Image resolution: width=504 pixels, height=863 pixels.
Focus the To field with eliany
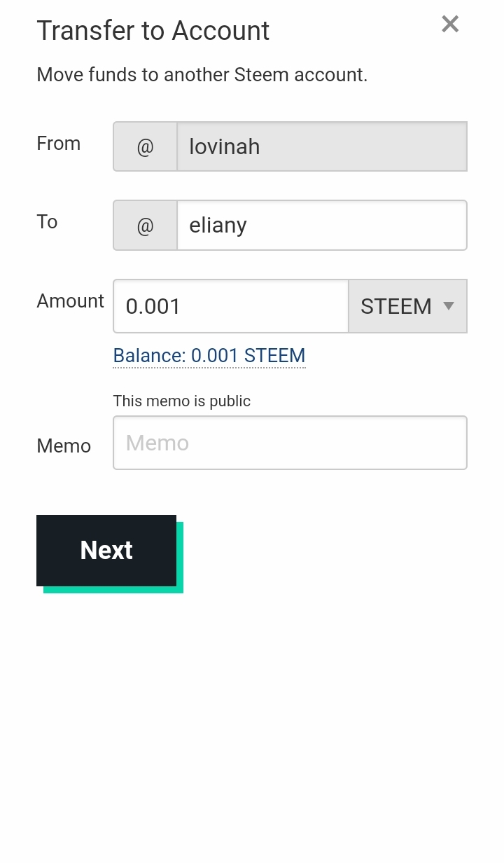coord(321,226)
